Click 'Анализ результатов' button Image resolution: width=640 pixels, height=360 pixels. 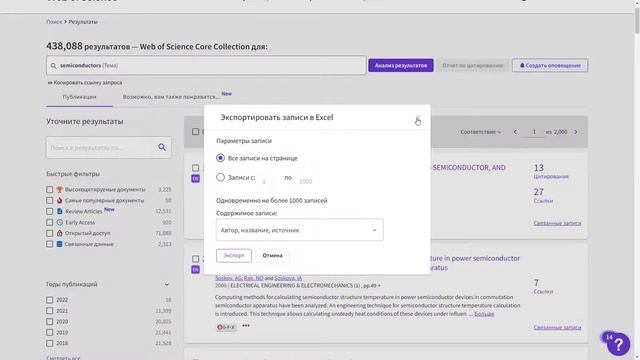401,65
